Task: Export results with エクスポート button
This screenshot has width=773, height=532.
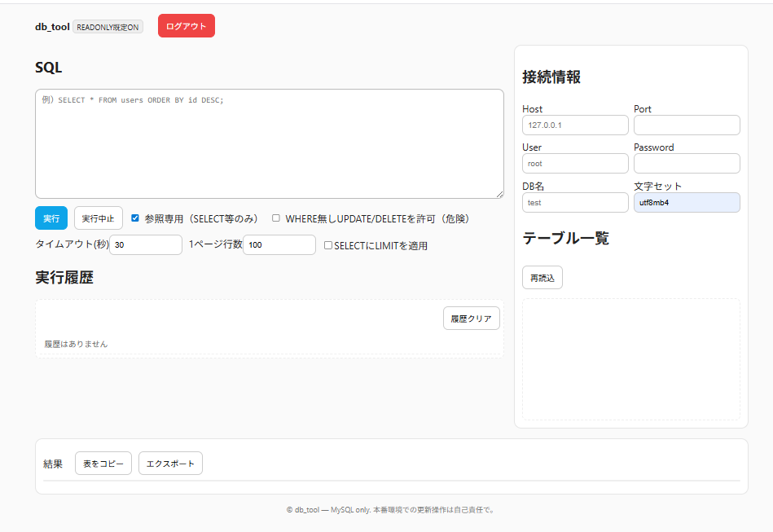Action: (169, 463)
